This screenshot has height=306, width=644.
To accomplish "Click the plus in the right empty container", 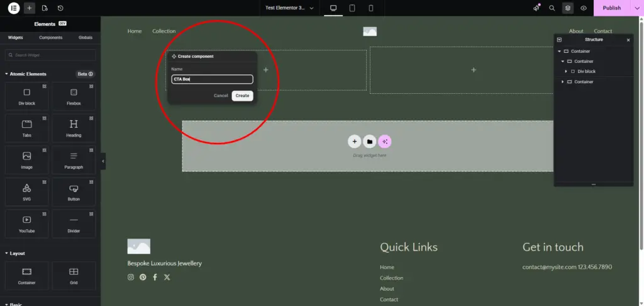I will 474,70.
